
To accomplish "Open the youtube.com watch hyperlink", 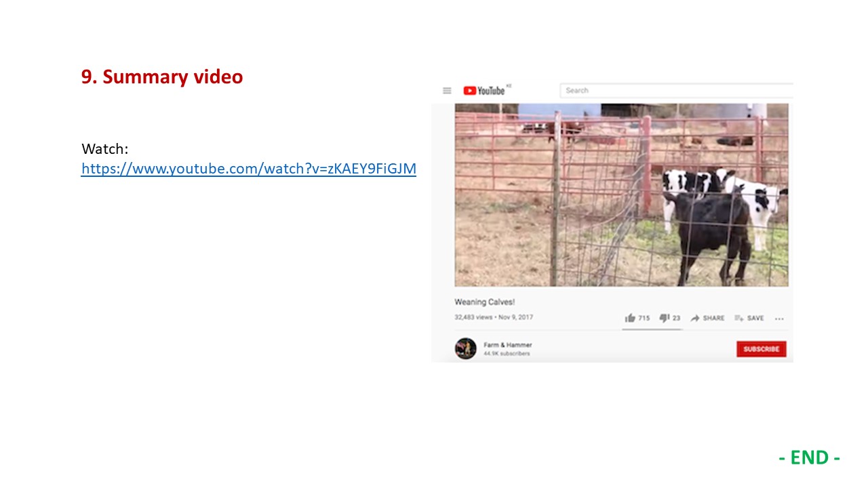I will coord(248,169).
